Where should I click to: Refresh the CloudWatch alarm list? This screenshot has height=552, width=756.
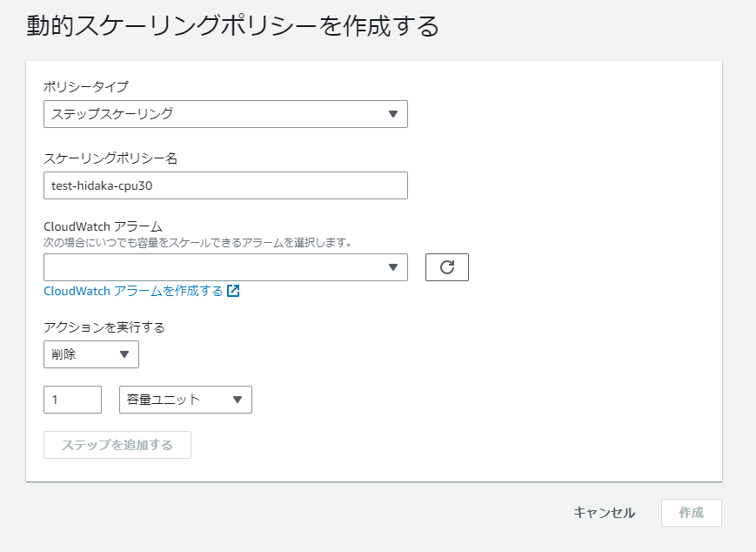[x=447, y=267]
